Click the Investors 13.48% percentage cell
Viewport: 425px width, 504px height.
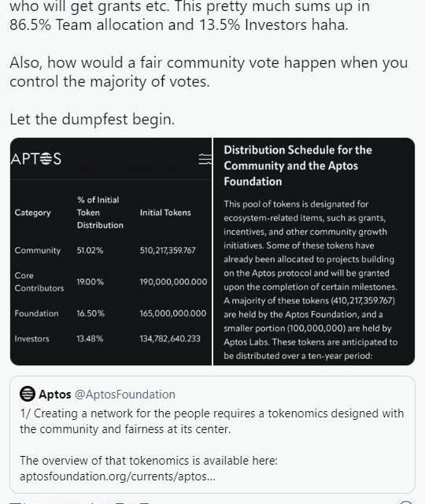[x=90, y=339]
